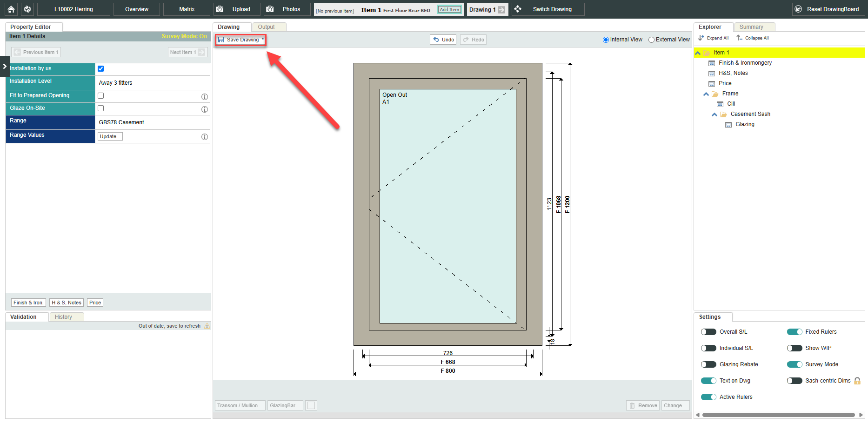Switch to the Output tab

(266, 27)
